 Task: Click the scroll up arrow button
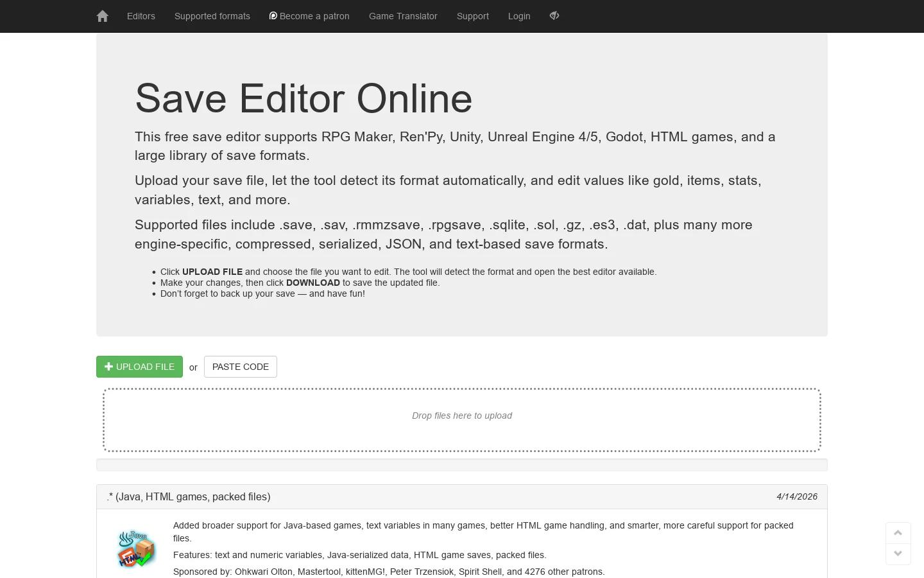(x=898, y=533)
